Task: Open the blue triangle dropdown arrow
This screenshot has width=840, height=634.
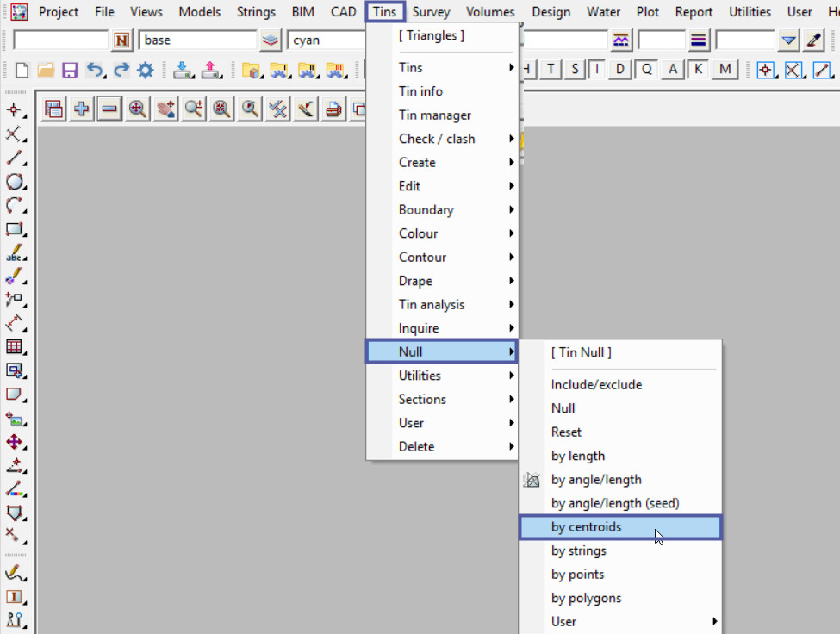Action: 788,40
